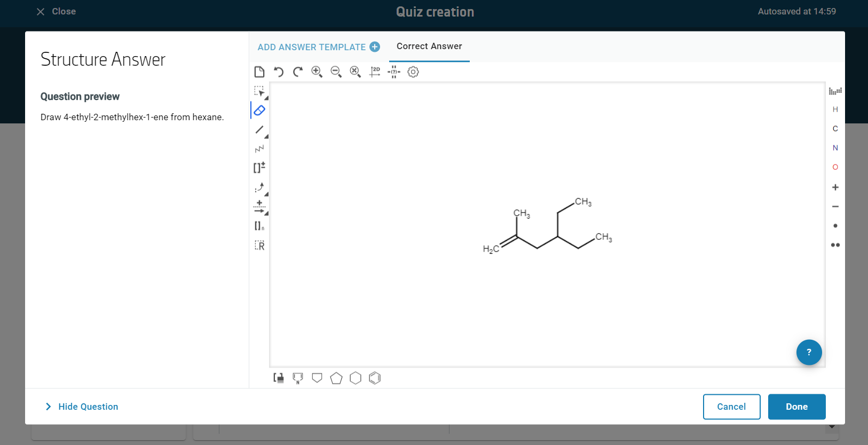The image size is (868, 445).
Task: Select the Oxygen atom button
Action: pyautogui.click(x=835, y=167)
